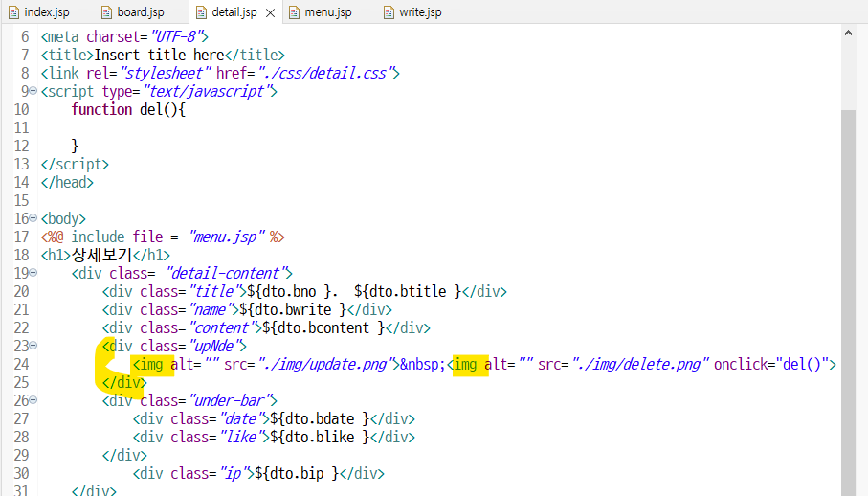Viewport: 868px width, 496px height.
Task: Place cursor on 'function del(){' text
Action: (128, 109)
